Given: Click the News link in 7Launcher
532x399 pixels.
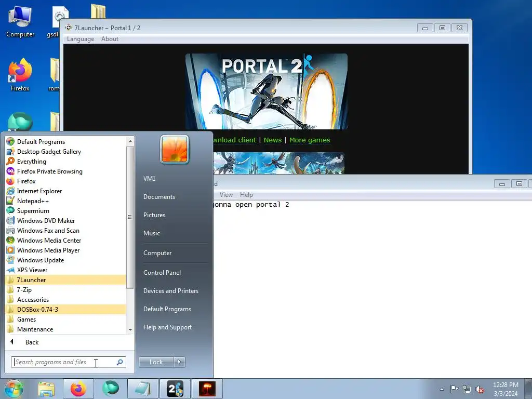Looking at the screenshot, I should point(273,140).
